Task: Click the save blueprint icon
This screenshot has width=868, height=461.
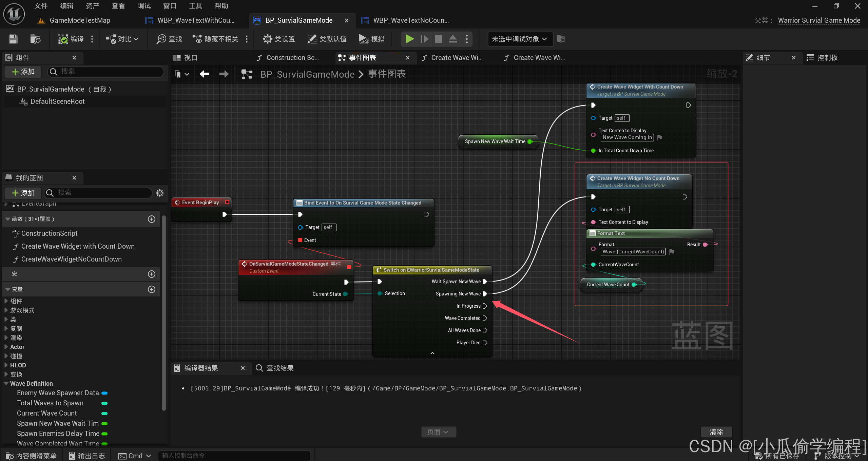Action: (13, 39)
